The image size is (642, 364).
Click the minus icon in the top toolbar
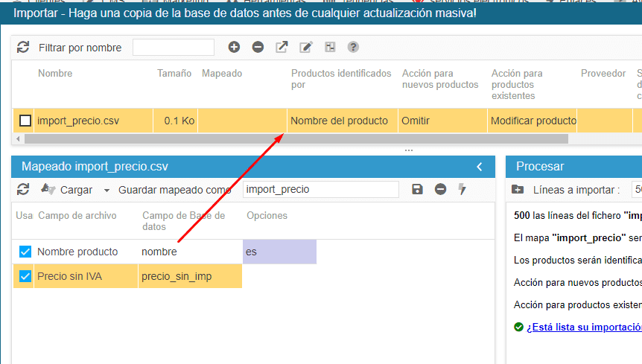pos(258,47)
